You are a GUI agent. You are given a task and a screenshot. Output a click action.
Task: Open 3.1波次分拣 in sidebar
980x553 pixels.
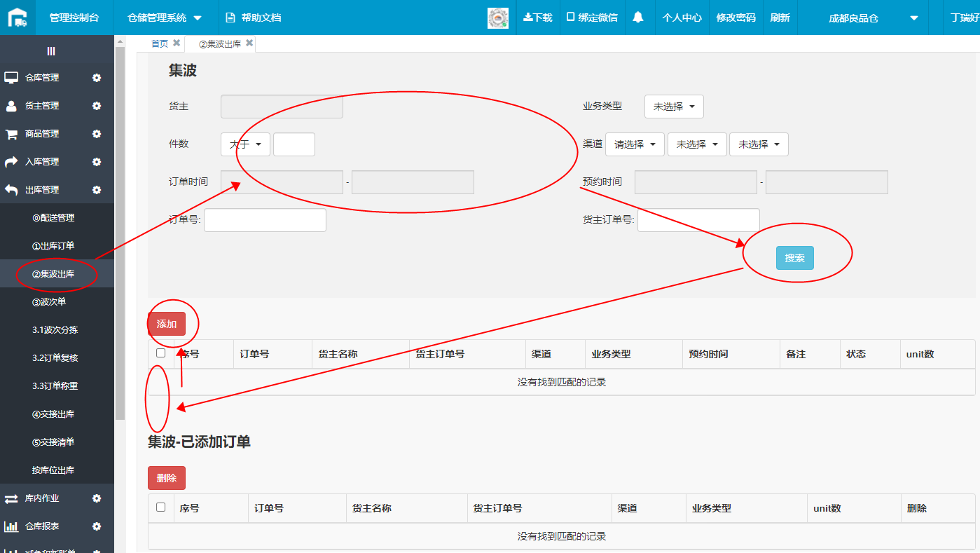[57, 330]
